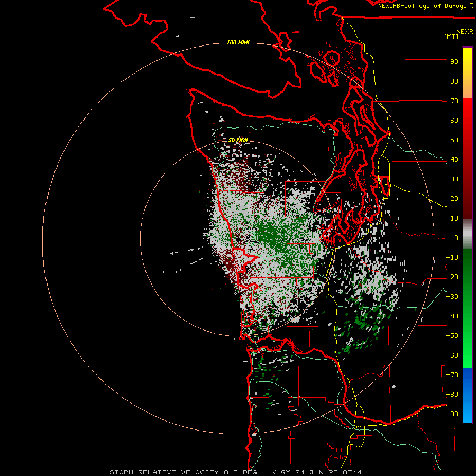Click the 10 value on the velocity scale
This screenshot has width=476, height=476.
454,218
